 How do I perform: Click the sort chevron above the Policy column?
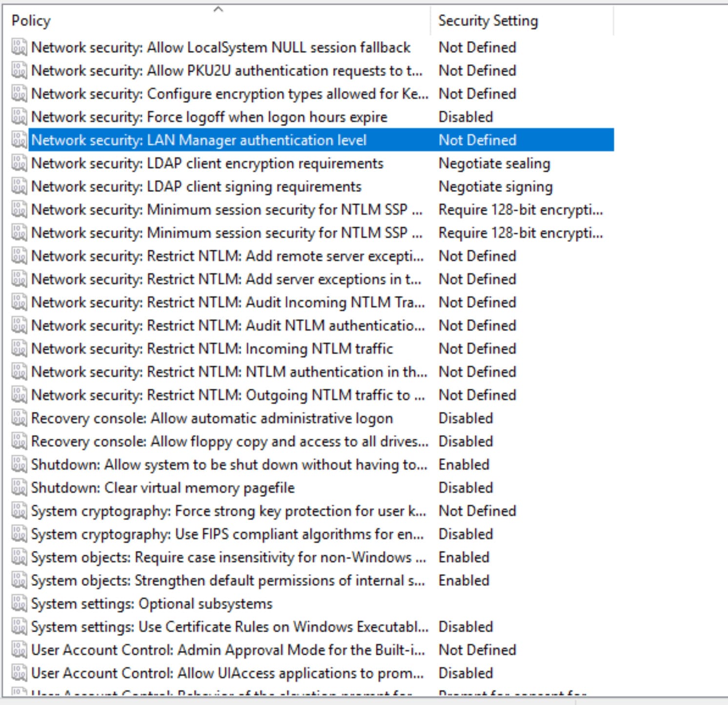click(x=219, y=8)
